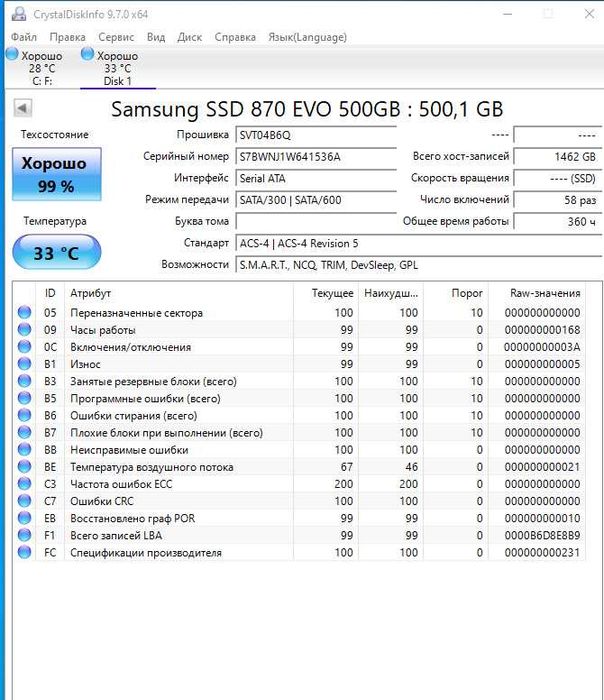Viewport: 604px width, 700px height.
Task: Open the Сервис menu
Action: point(116,37)
